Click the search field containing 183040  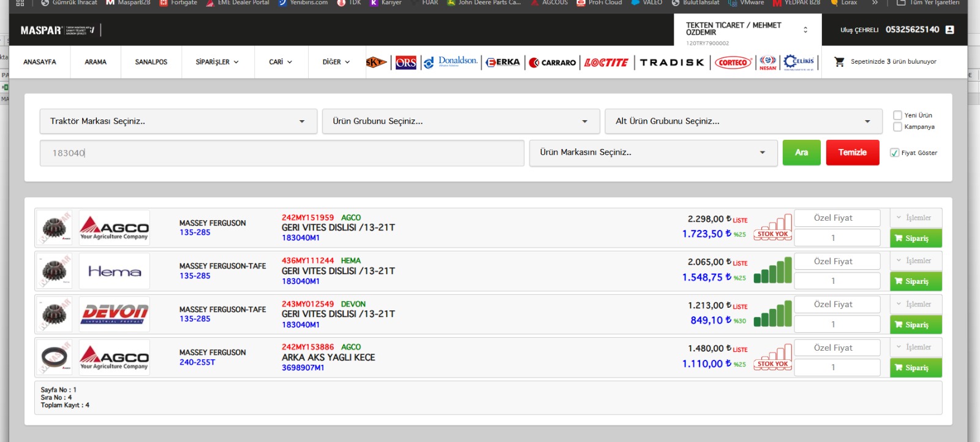282,153
